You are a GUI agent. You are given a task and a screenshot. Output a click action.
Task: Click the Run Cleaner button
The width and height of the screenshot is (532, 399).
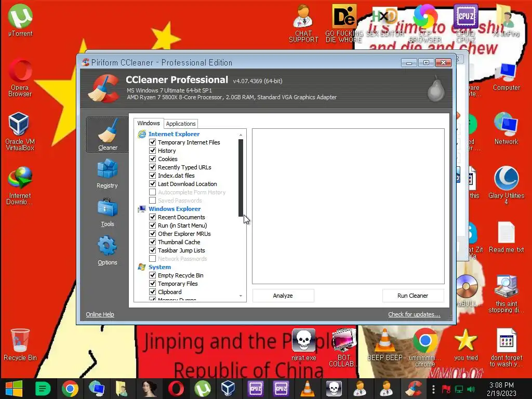413,296
